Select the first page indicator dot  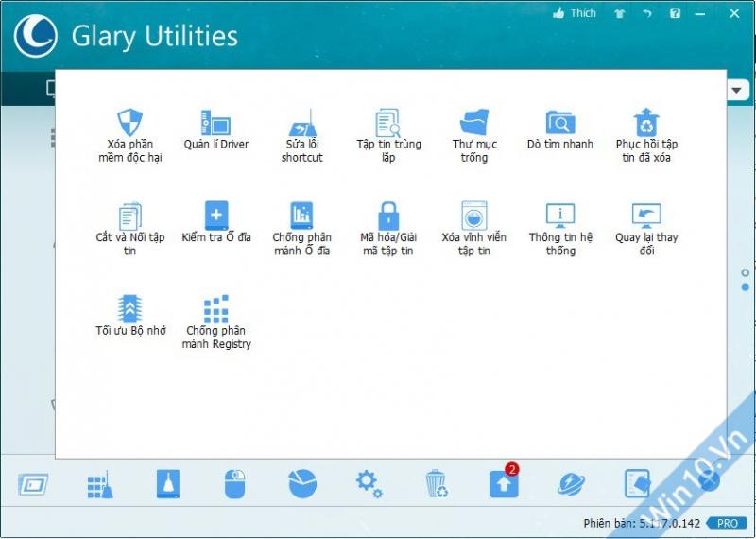click(745, 273)
